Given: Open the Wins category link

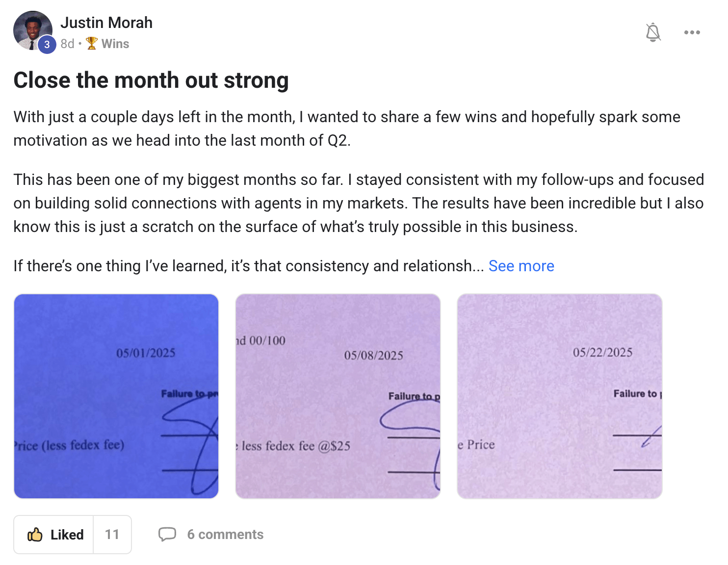Looking at the screenshot, I should click(115, 44).
